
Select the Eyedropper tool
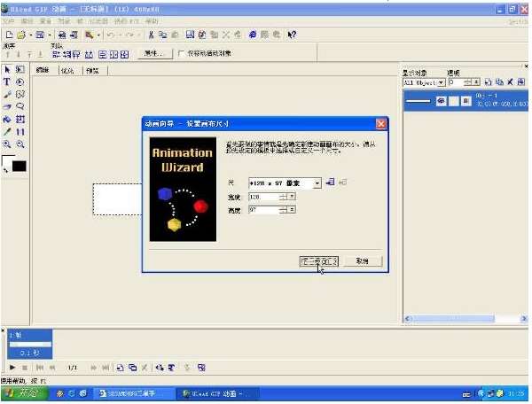(x=7, y=132)
